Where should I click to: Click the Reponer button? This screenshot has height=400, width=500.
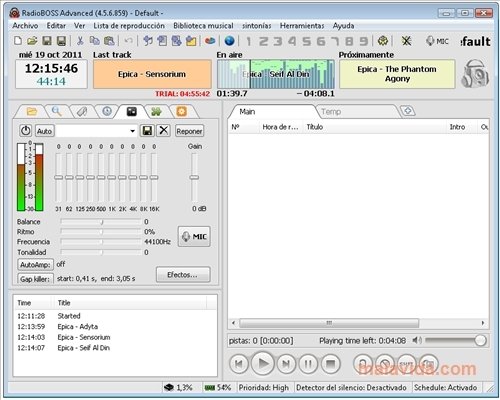click(x=189, y=131)
